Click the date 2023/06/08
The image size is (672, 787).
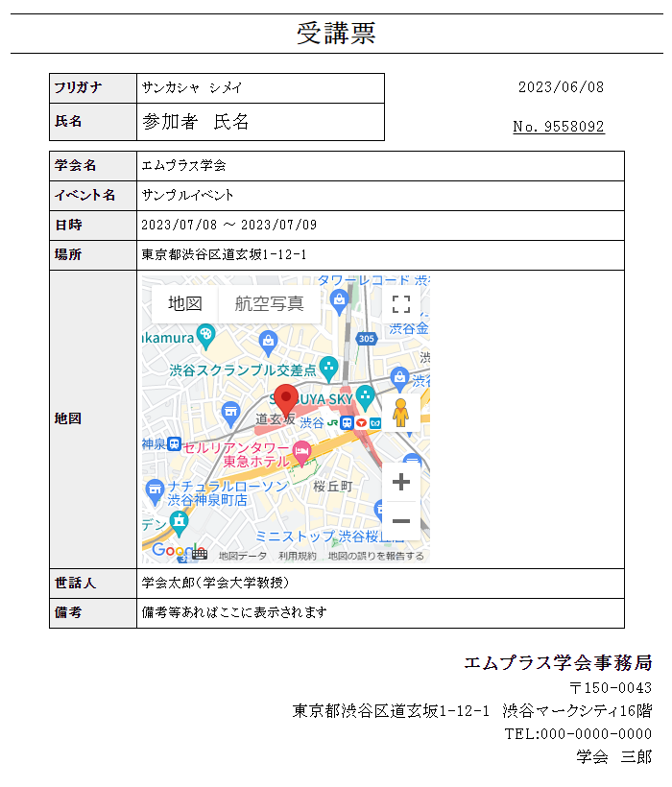click(561, 87)
